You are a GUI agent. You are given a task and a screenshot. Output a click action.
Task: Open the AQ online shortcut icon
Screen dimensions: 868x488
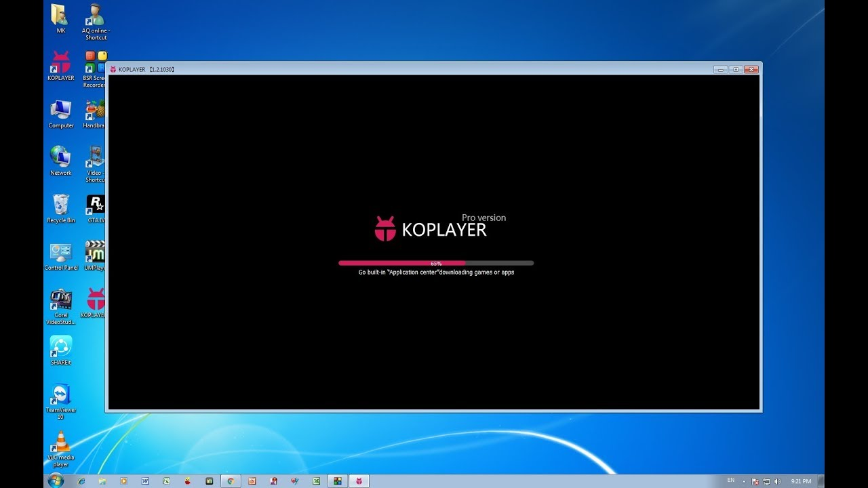click(96, 22)
